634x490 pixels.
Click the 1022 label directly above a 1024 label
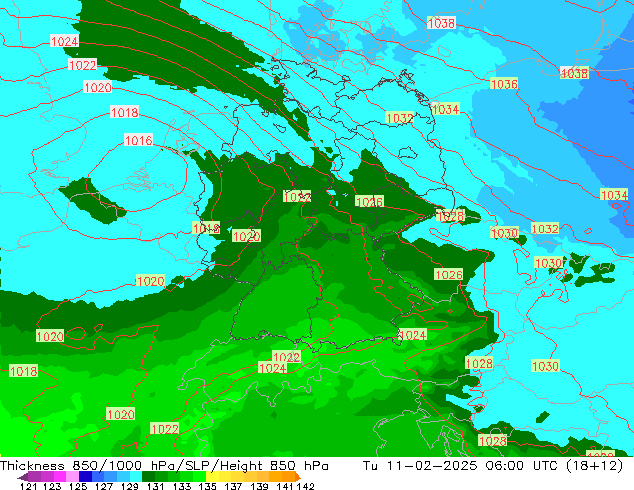pos(286,357)
